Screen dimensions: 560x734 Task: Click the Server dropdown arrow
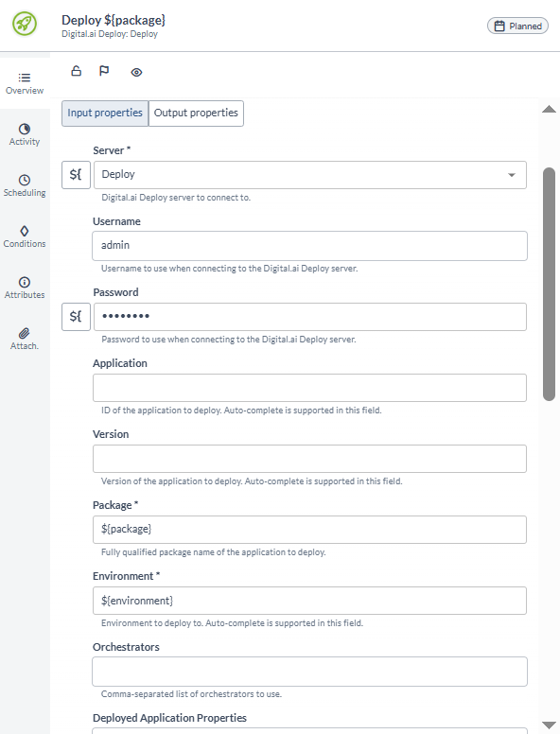pos(512,175)
